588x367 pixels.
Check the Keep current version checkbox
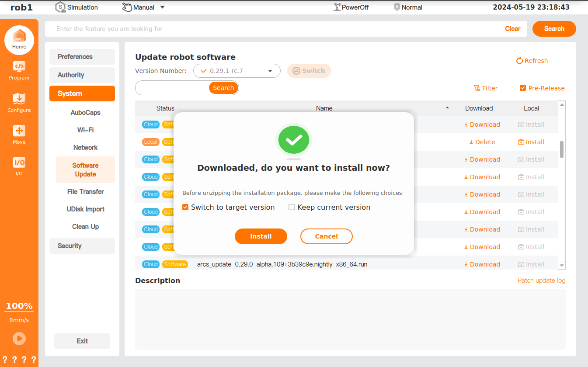[x=292, y=208]
